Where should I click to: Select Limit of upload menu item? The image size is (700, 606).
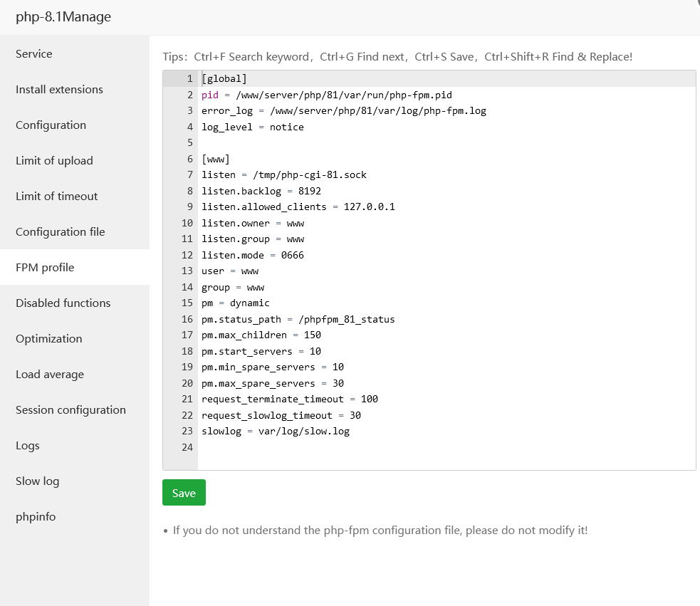pyautogui.click(x=54, y=161)
